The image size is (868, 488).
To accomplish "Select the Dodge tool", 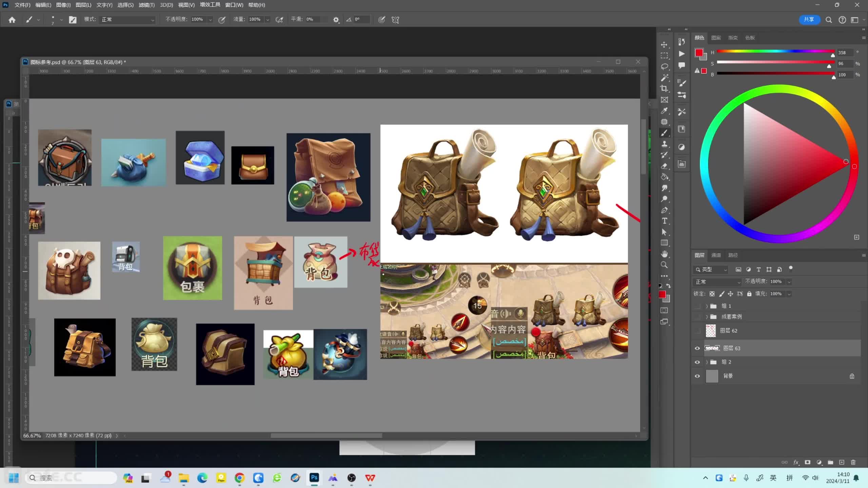I will click(x=664, y=199).
